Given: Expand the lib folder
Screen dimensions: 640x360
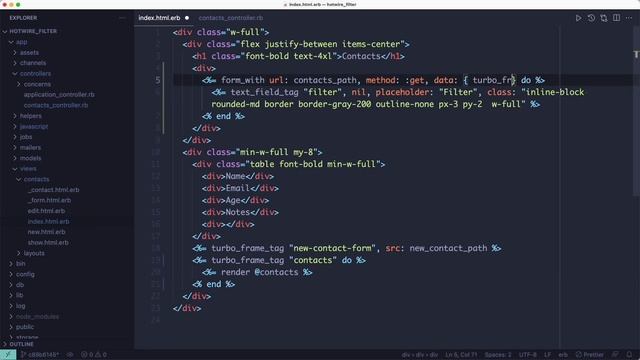Looking at the screenshot, I should tap(19, 295).
